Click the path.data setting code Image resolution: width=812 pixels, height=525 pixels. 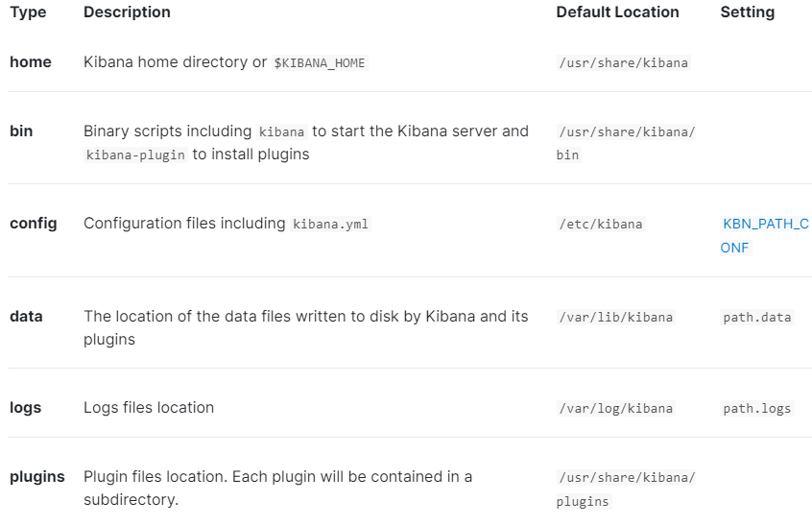click(757, 317)
